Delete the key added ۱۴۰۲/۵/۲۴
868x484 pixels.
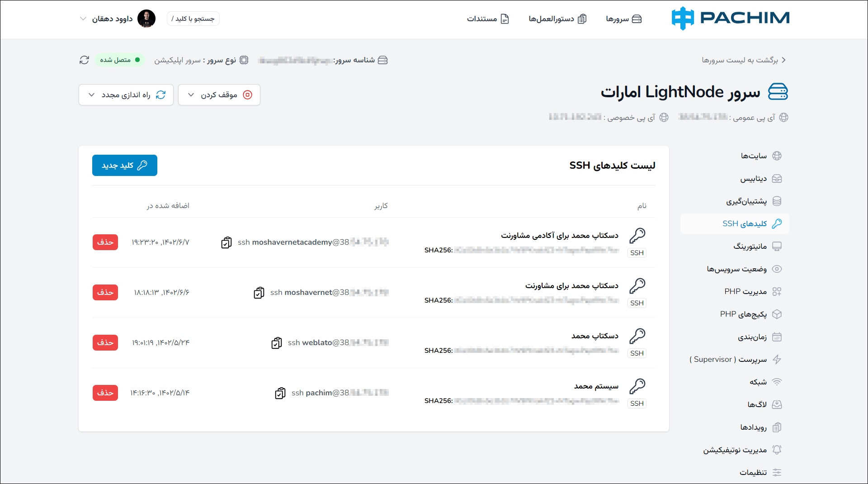click(105, 343)
